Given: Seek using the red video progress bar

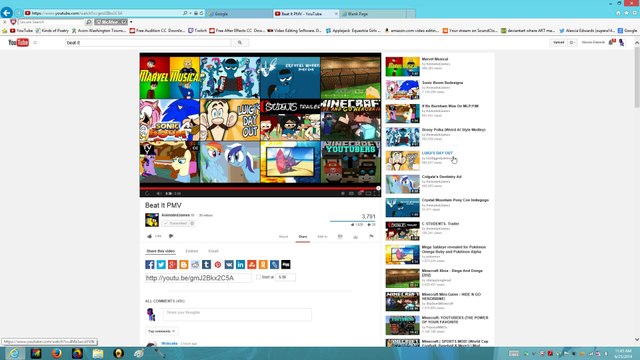Looking at the screenshot, I should [x=260, y=189].
